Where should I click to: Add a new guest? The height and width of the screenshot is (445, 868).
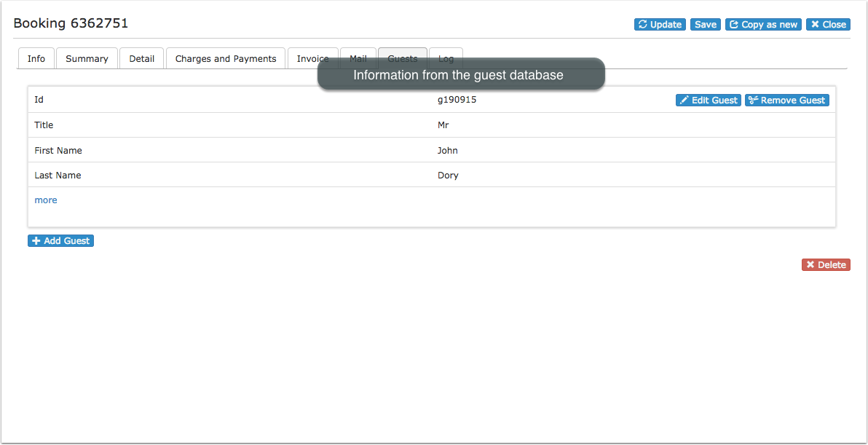pyautogui.click(x=61, y=241)
